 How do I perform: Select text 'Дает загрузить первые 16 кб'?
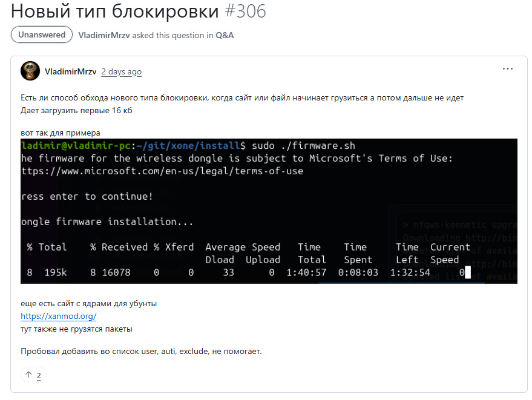pyautogui.click(x=76, y=111)
